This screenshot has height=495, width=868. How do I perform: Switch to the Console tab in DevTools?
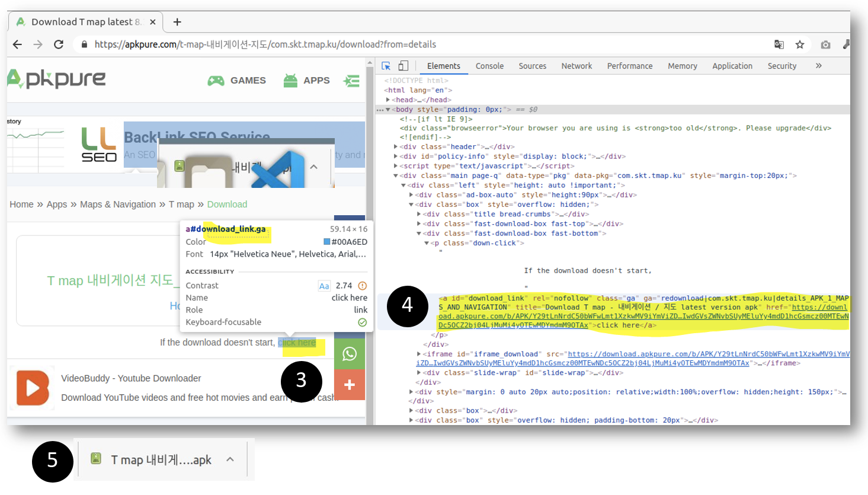[x=489, y=66]
